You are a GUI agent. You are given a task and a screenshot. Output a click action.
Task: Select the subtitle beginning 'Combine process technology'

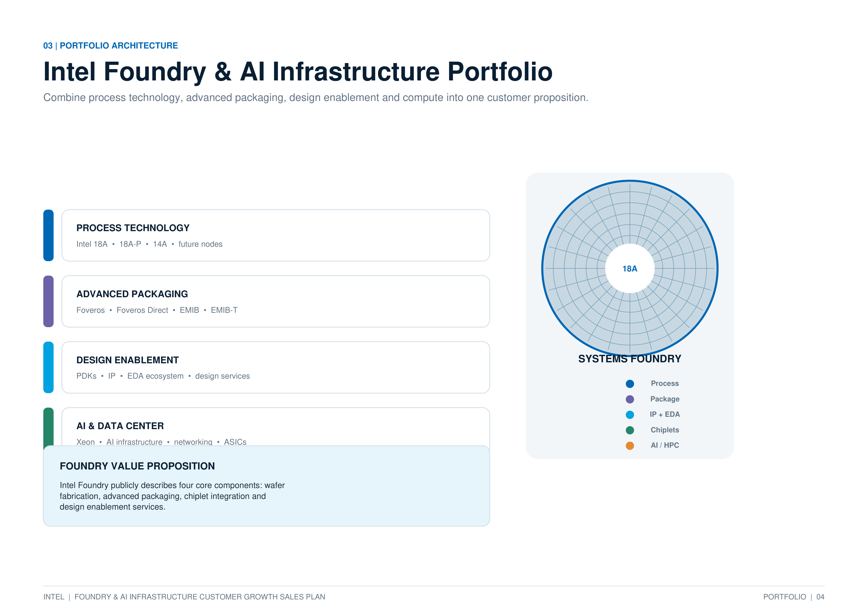pos(316,98)
